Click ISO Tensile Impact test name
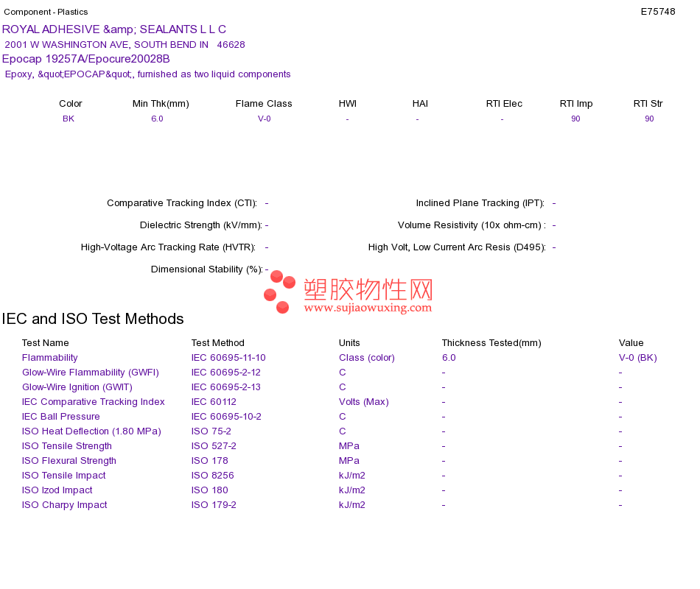 pos(64,475)
